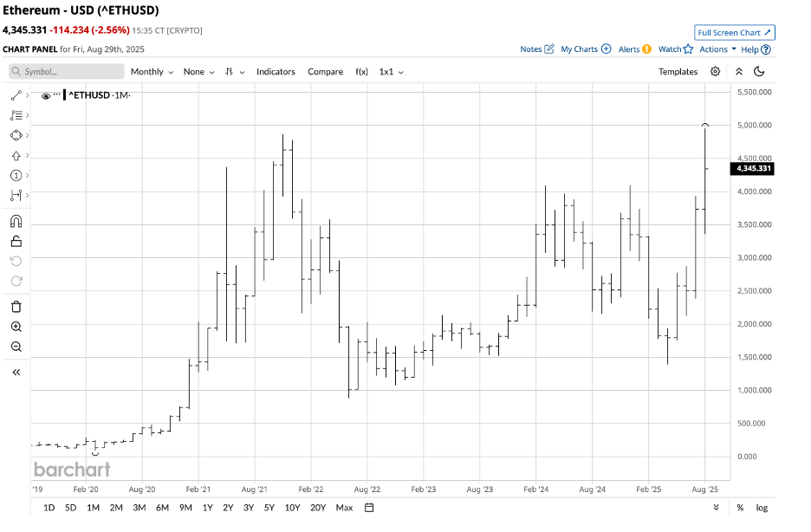Click the 4,345.331 current price label
This screenshot has height=532, width=811.
[752, 169]
